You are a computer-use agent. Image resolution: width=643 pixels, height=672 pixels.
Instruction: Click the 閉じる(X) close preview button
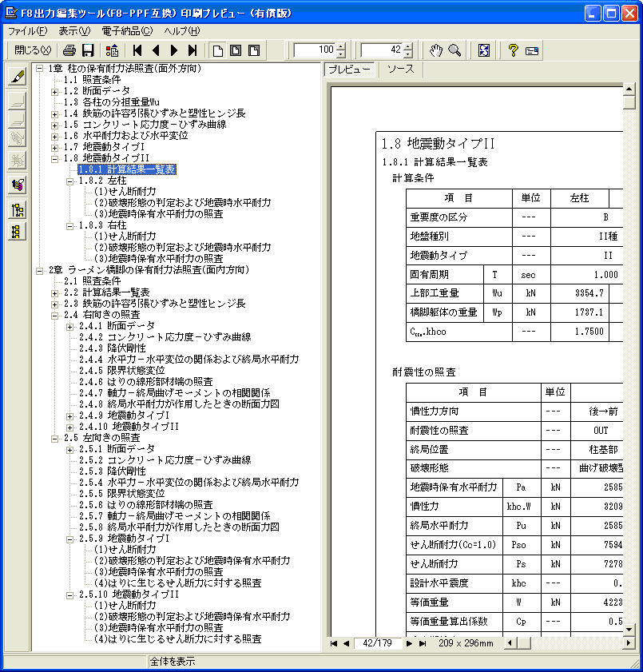33,50
